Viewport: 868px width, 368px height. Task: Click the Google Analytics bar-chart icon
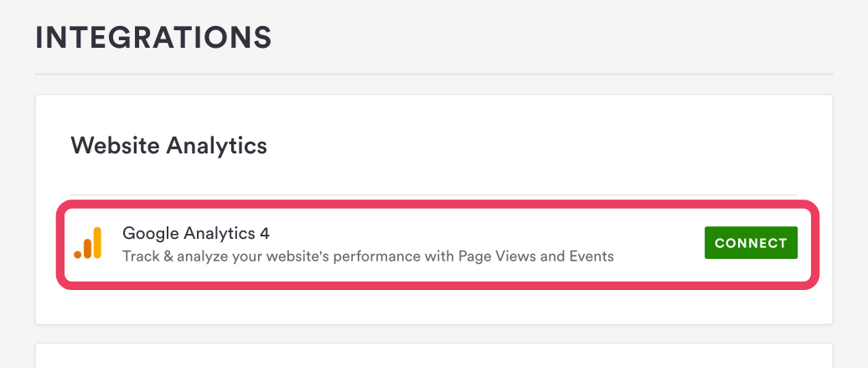coord(87,243)
